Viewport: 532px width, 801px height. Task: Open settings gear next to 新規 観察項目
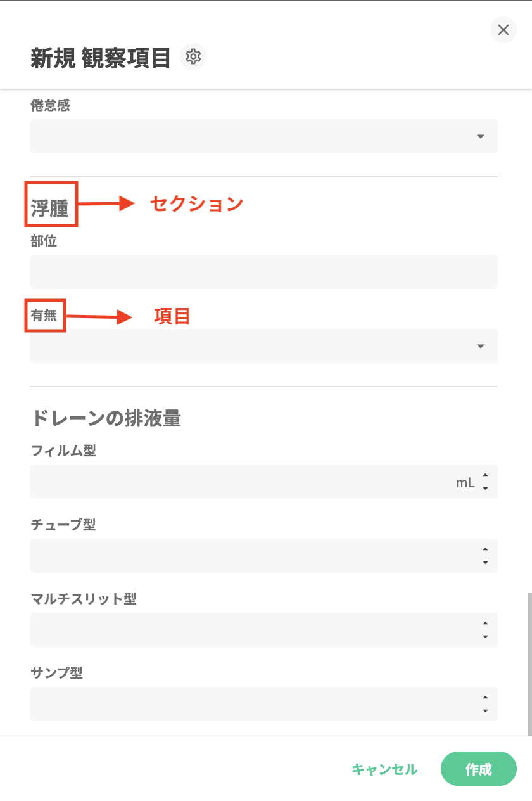(x=193, y=57)
